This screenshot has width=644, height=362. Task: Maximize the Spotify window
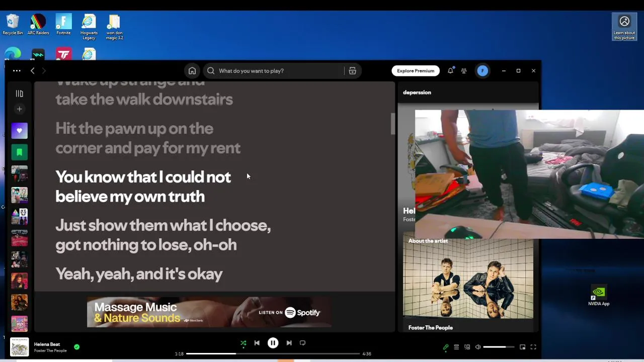click(518, 71)
